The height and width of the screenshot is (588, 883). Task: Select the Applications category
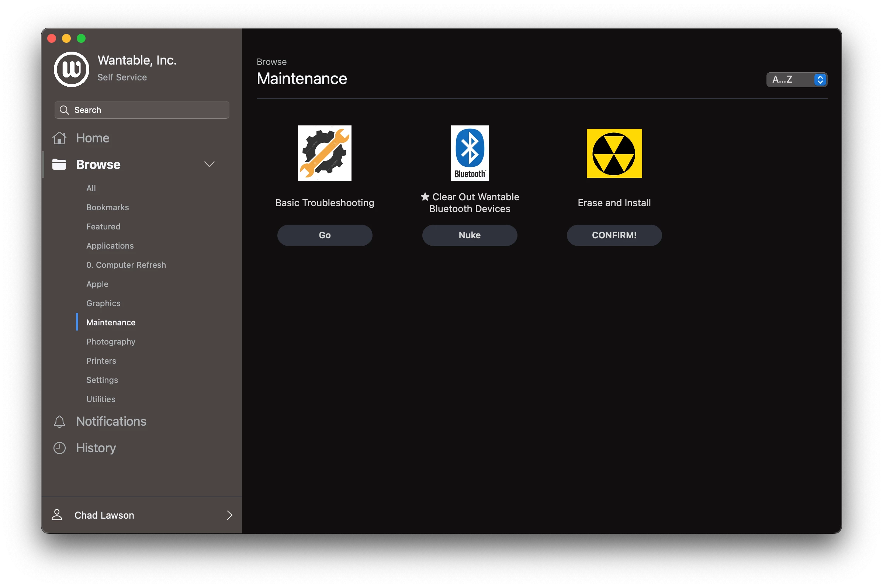click(x=110, y=246)
